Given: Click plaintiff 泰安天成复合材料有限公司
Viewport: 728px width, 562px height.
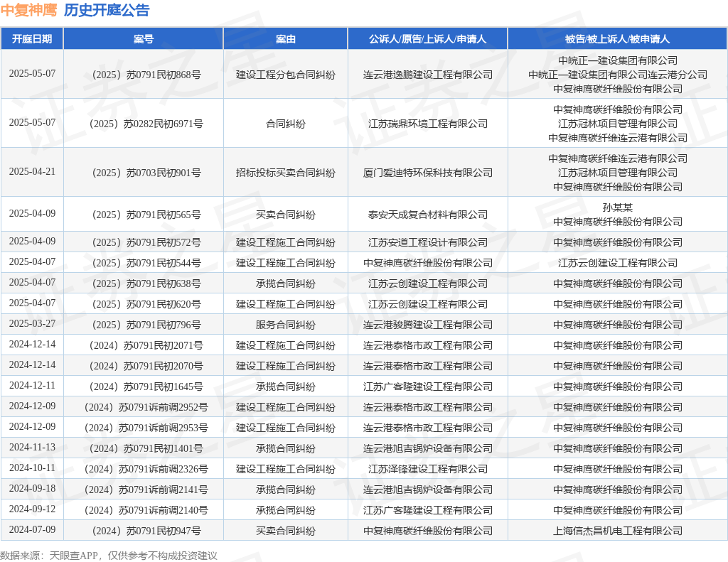Looking at the screenshot, I should pyautogui.click(x=427, y=215).
